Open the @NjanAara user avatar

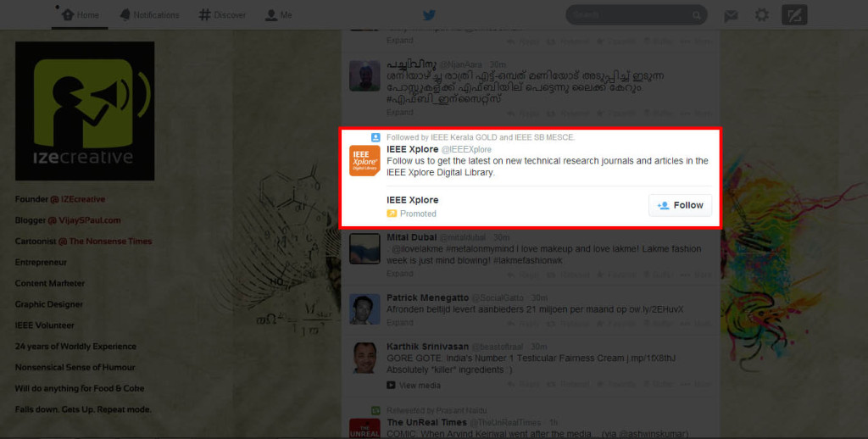point(364,75)
